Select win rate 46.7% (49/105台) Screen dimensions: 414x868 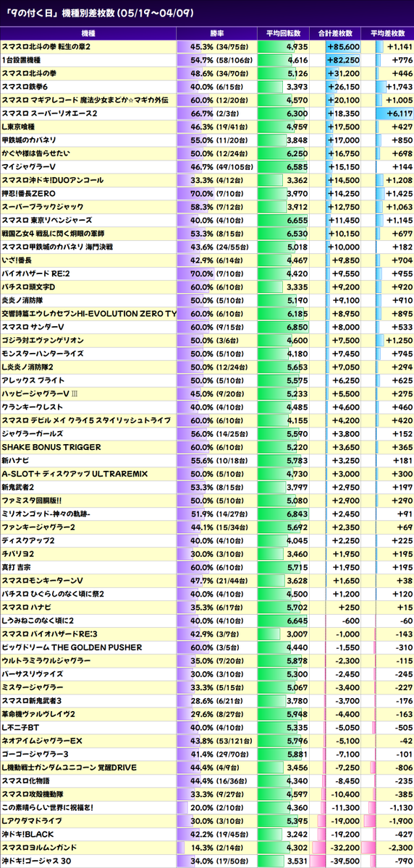coord(221,168)
